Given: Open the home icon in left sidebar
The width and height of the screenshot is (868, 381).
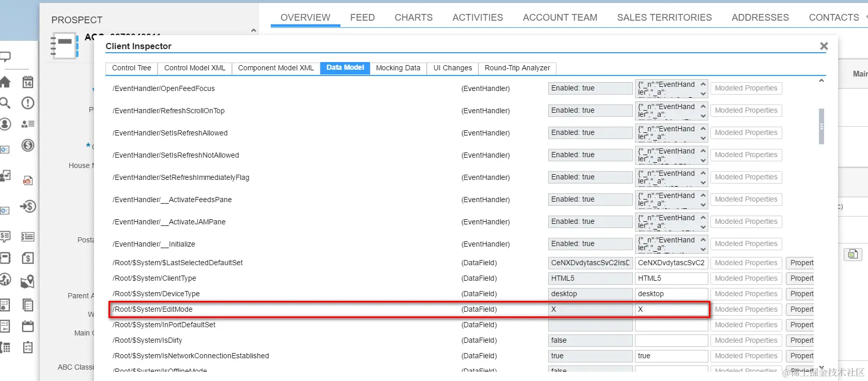Looking at the screenshot, I should (x=5, y=82).
